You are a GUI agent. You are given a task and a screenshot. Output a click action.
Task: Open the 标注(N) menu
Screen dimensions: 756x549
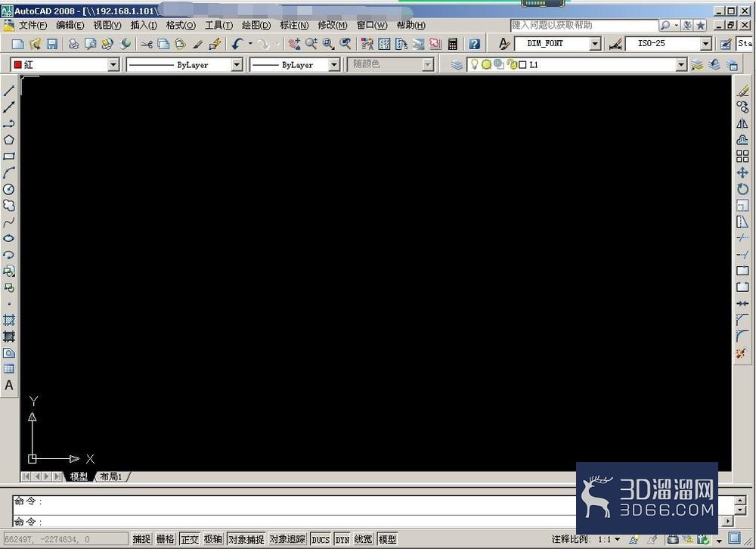click(294, 25)
